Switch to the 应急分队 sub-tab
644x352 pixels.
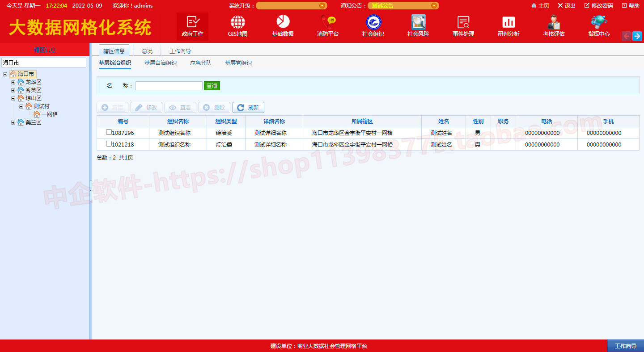click(201, 63)
